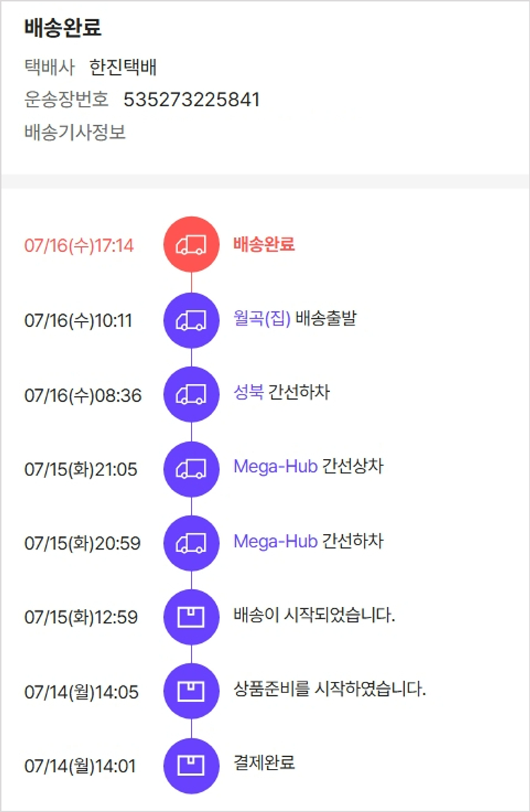Click the 07/15(화)12:59 timestamp
This screenshot has height=812, width=530.
[x=81, y=617]
